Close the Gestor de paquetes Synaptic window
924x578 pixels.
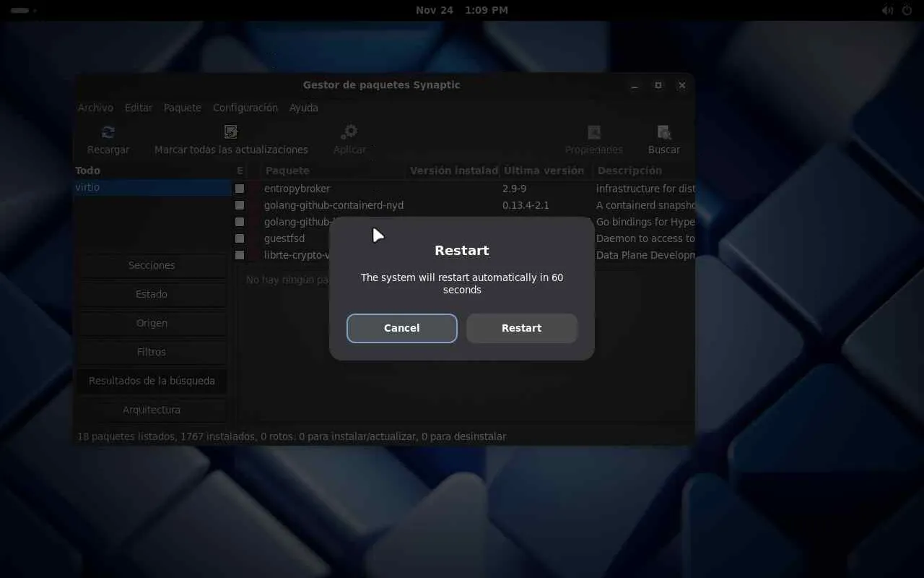pos(682,85)
